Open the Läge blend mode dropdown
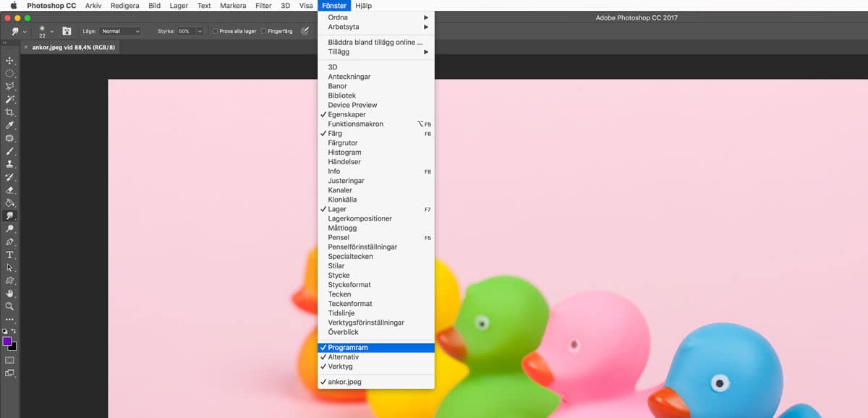The width and height of the screenshot is (868, 418). click(120, 31)
